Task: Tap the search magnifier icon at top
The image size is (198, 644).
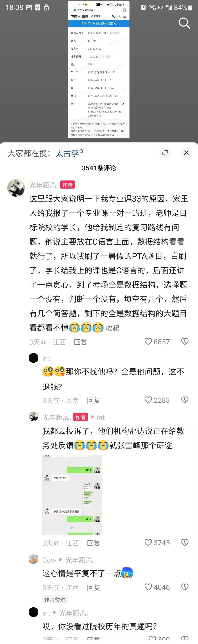Action: (x=184, y=23)
